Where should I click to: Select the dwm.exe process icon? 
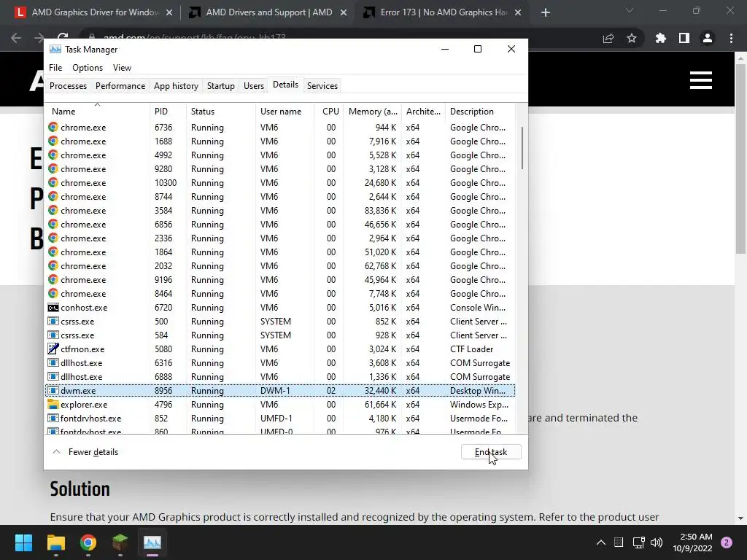53,391
